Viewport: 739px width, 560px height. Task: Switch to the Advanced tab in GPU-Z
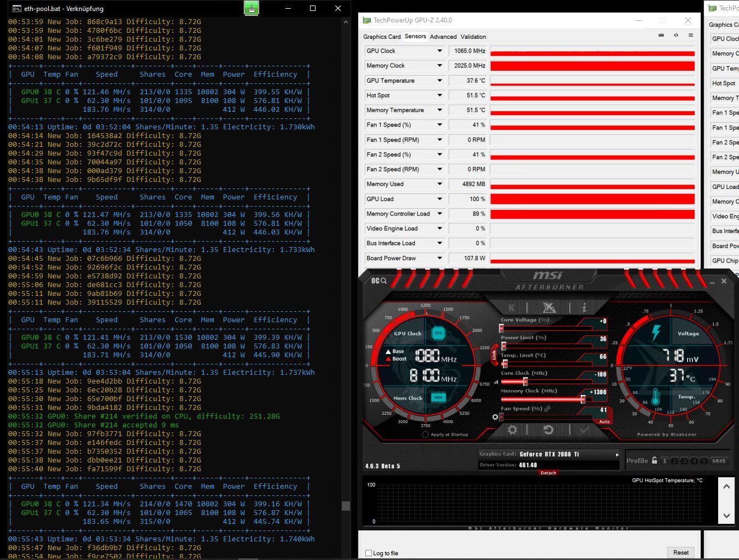[x=443, y=37]
